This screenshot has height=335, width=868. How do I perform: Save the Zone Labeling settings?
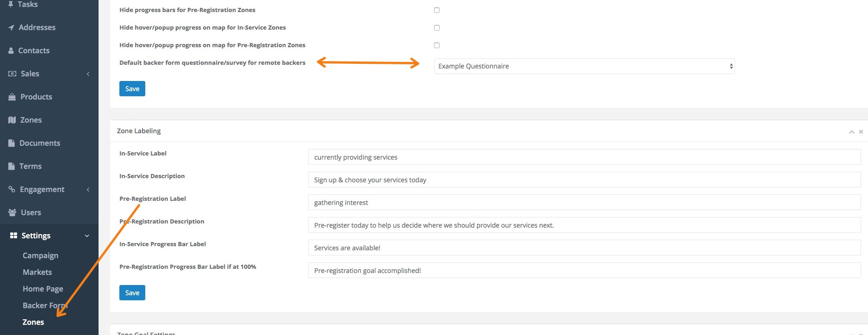(132, 292)
